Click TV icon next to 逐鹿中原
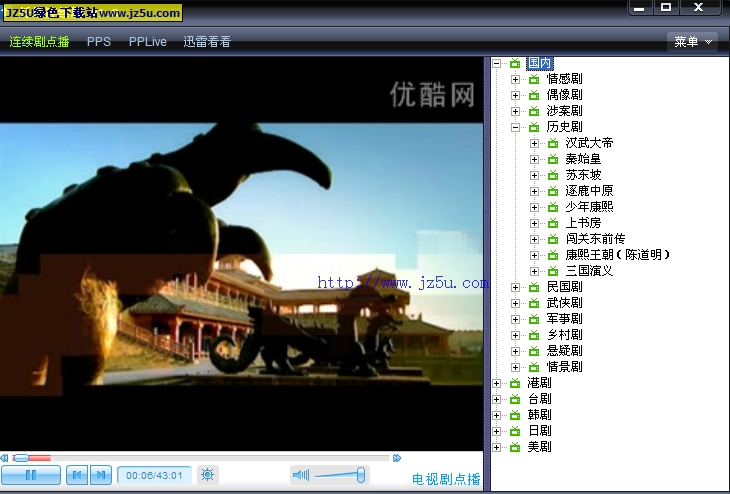 click(553, 191)
